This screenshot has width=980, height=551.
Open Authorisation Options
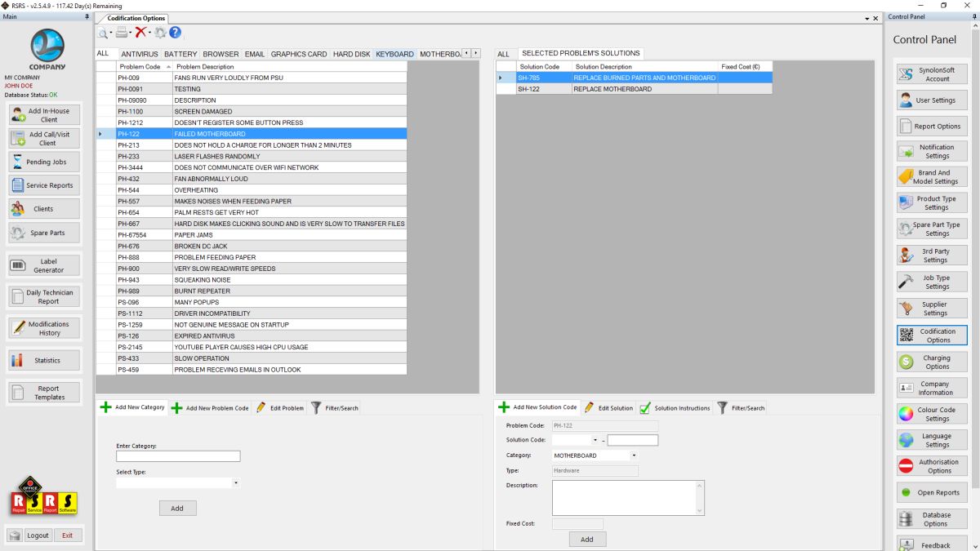(932, 466)
